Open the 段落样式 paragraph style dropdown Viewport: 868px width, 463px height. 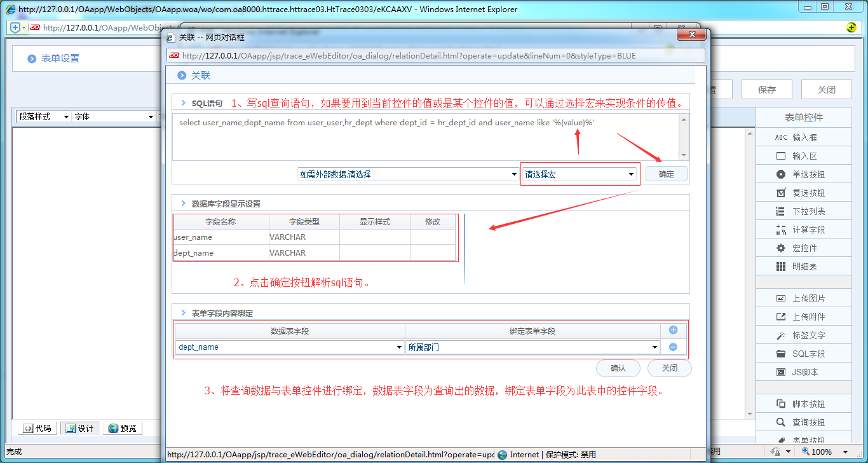point(43,117)
